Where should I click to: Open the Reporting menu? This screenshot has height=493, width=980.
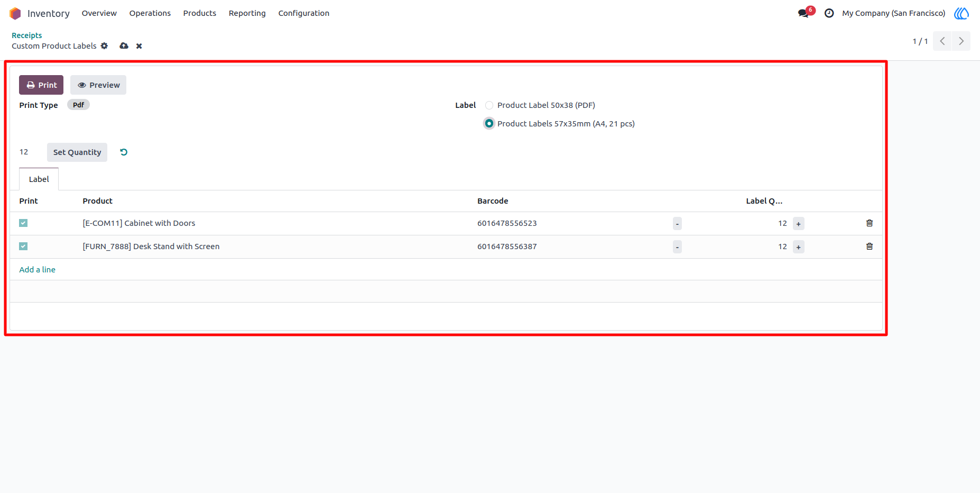tap(247, 13)
